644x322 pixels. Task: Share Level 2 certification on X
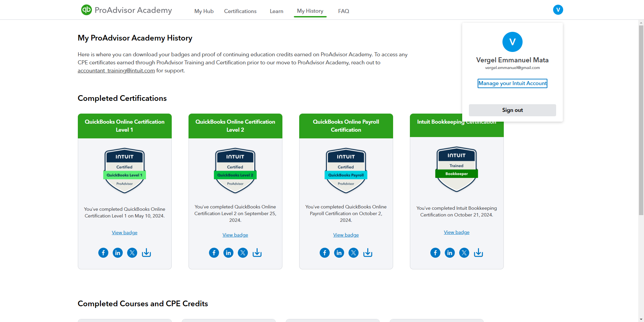point(243,253)
